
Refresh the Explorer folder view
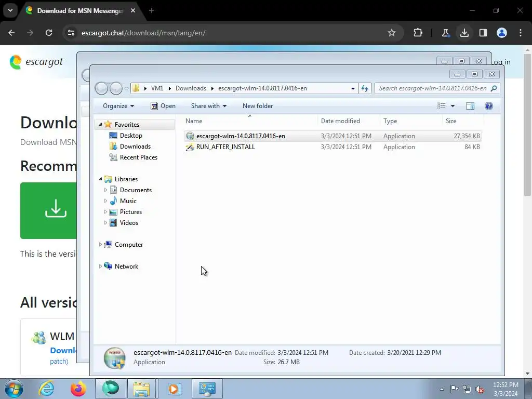pyautogui.click(x=365, y=88)
